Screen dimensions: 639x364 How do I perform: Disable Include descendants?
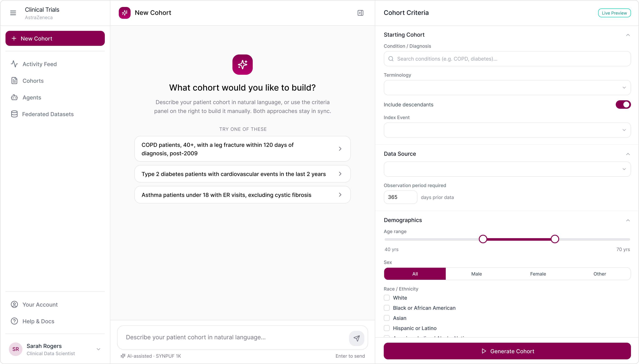click(623, 105)
